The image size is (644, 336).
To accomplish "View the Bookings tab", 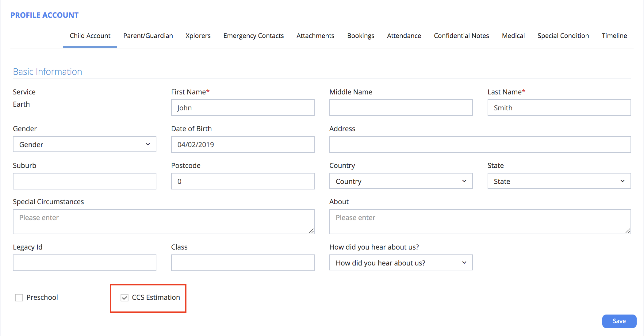I will click(x=361, y=36).
